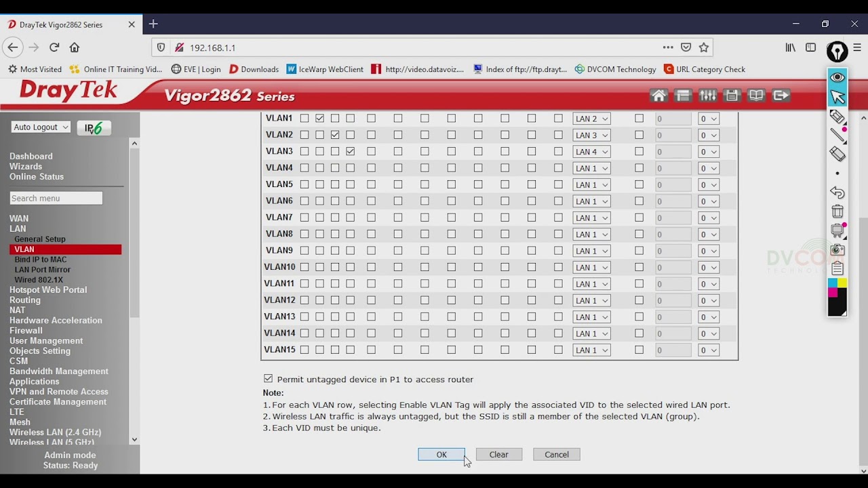
Task: Open the manual book icon in header
Action: [756, 96]
